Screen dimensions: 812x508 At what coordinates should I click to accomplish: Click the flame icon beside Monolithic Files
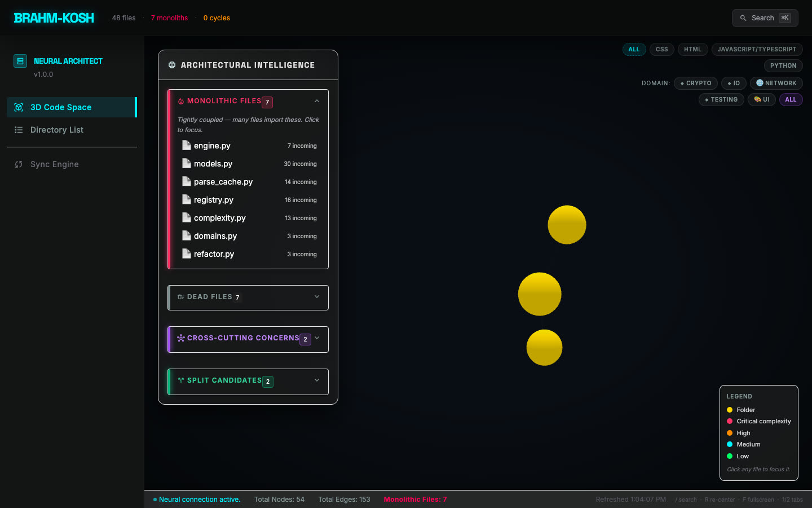click(181, 102)
